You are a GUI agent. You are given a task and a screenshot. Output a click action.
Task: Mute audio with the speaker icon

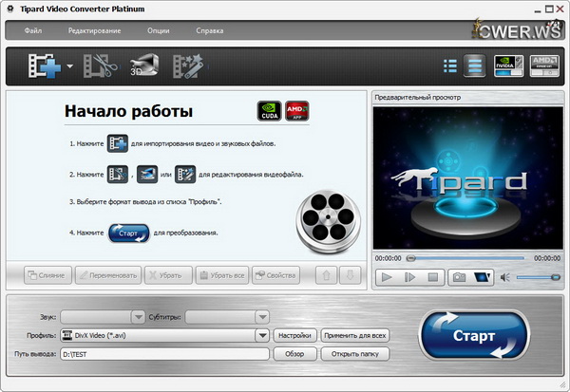[x=505, y=277]
